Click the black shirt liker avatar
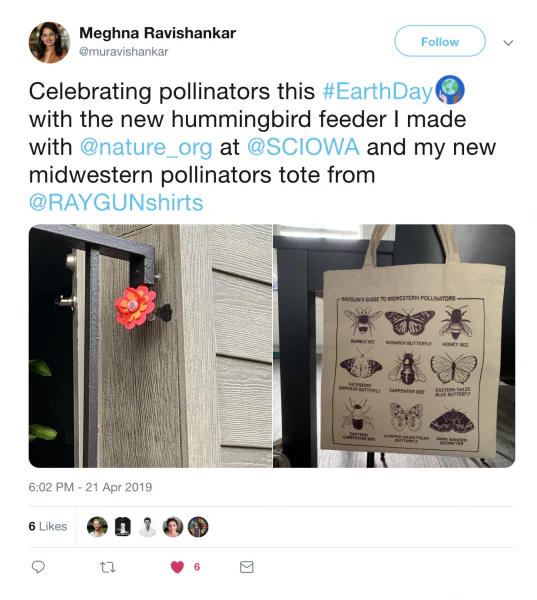Viewport: 537px width, 600px height. (x=123, y=527)
